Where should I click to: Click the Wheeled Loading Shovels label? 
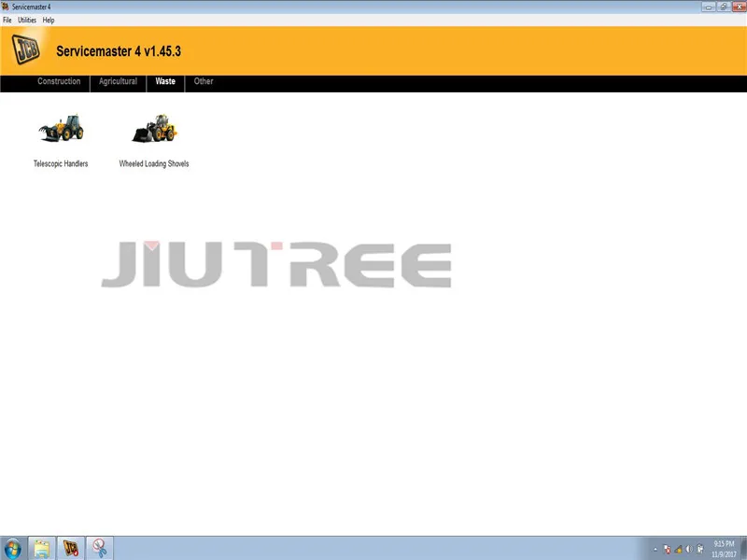(x=154, y=164)
